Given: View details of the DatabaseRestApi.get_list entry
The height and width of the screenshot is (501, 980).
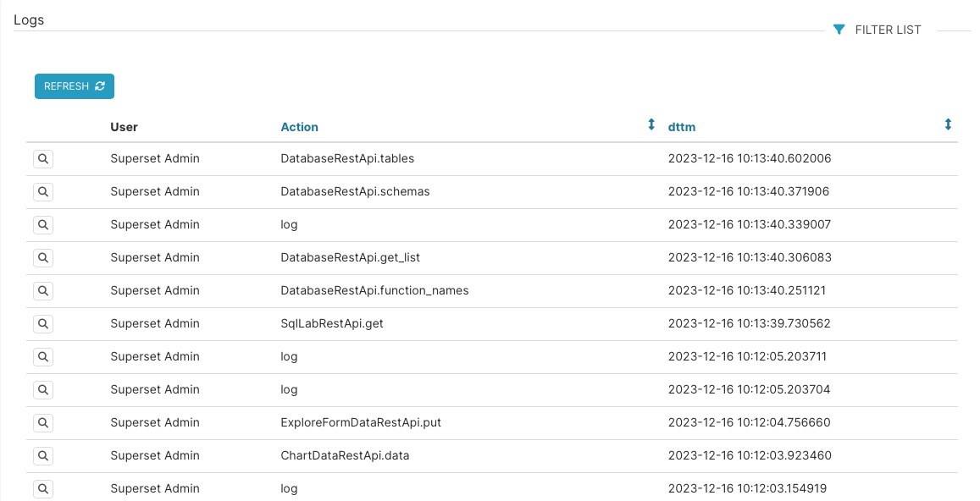Looking at the screenshot, I should click(43, 257).
